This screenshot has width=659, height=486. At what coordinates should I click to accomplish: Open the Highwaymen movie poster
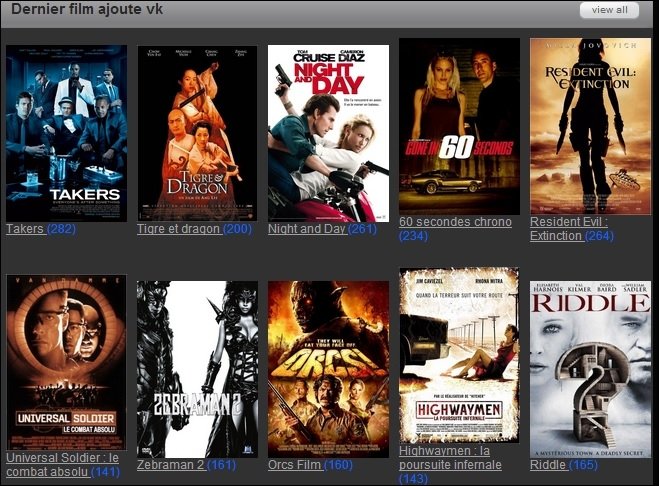[459, 355]
